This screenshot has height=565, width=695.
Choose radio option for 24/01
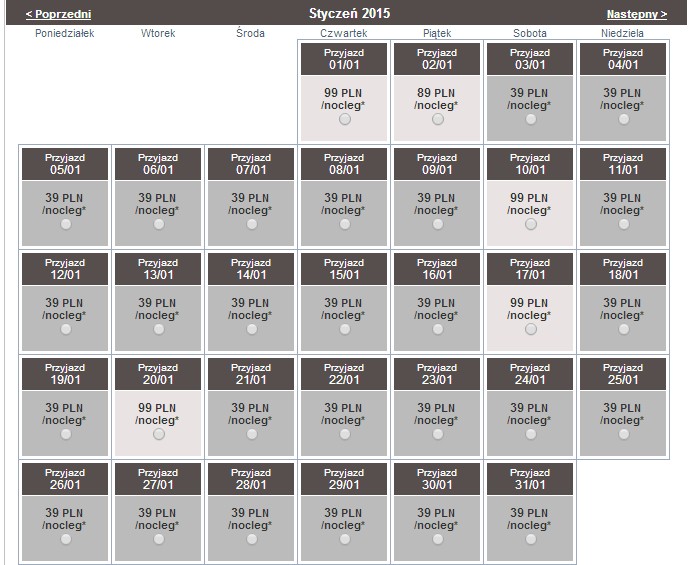pyautogui.click(x=531, y=434)
